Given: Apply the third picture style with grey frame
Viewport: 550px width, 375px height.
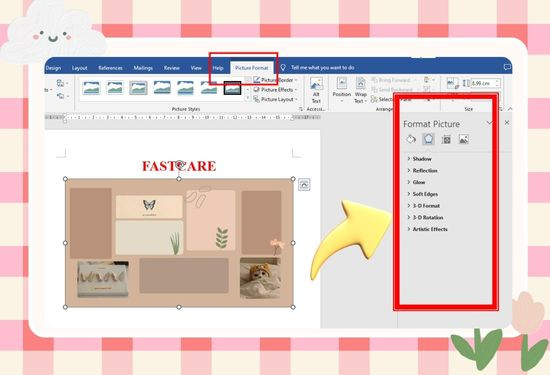Looking at the screenshot, I should point(138,88).
